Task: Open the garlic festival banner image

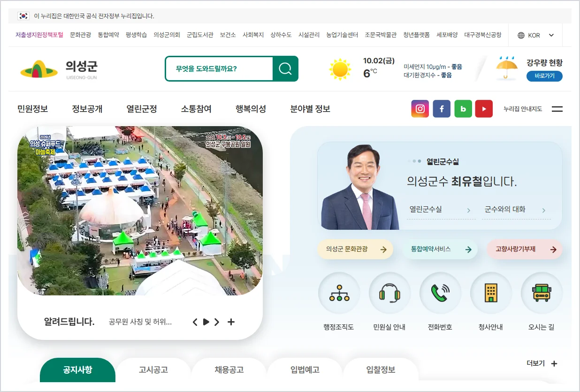Action: 140,211
